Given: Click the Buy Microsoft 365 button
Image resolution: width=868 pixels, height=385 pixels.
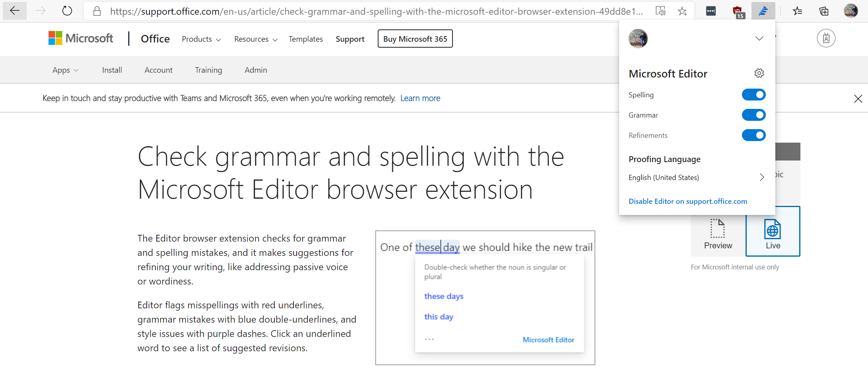Looking at the screenshot, I should click(415, 39).
